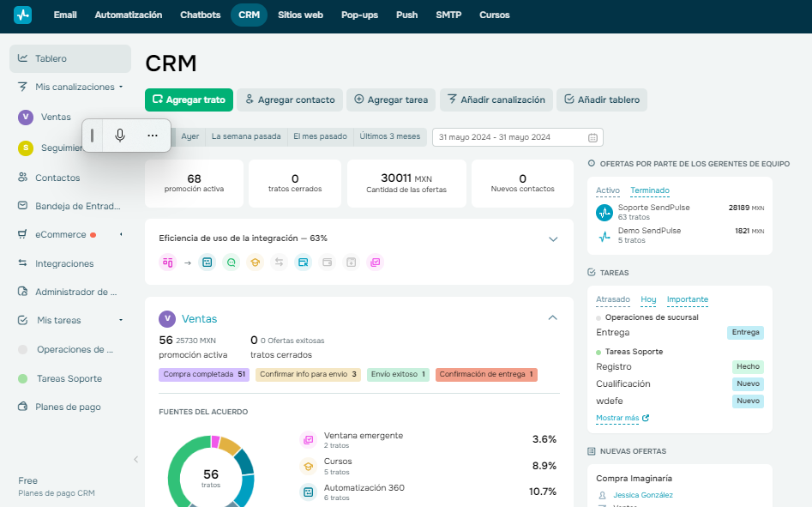Switch to the SMTP section
This screenshot has height=507, width=812.
coord(448,15)
